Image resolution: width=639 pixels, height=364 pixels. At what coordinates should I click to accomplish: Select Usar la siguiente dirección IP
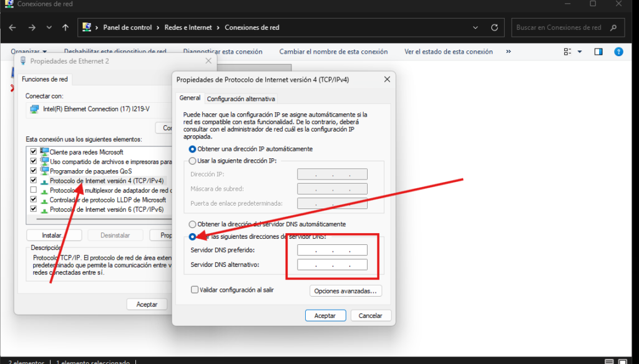(193, 161)
